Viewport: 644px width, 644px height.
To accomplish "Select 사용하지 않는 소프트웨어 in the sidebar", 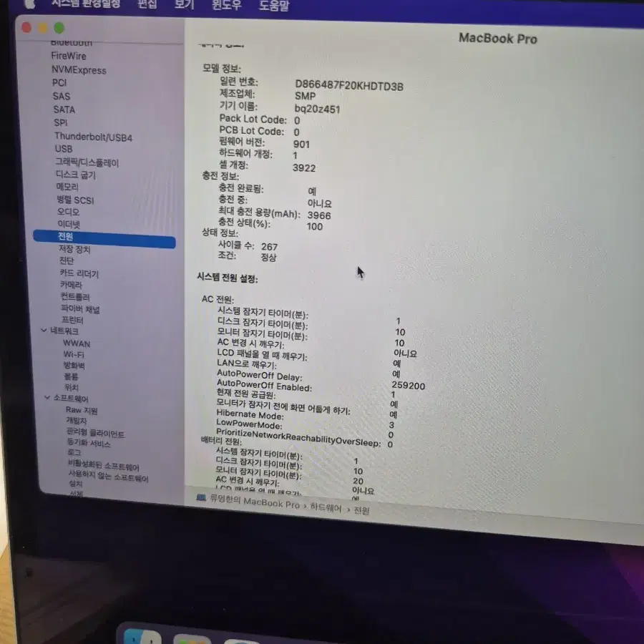I will (x=109, y=477).
